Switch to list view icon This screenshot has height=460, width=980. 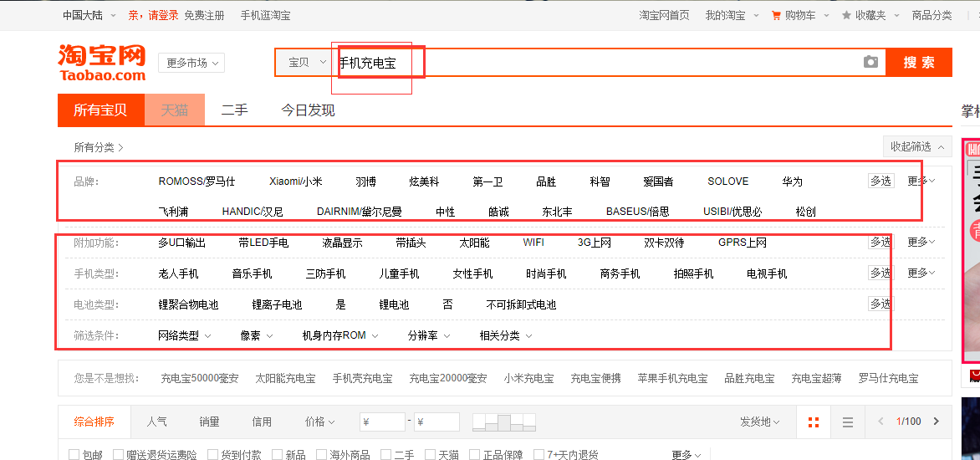point(848,422)
